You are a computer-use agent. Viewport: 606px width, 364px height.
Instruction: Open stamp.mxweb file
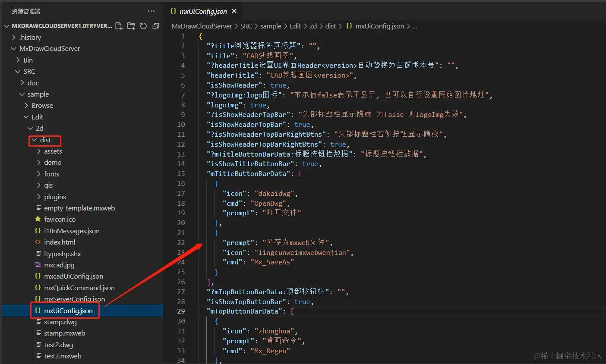65,333
